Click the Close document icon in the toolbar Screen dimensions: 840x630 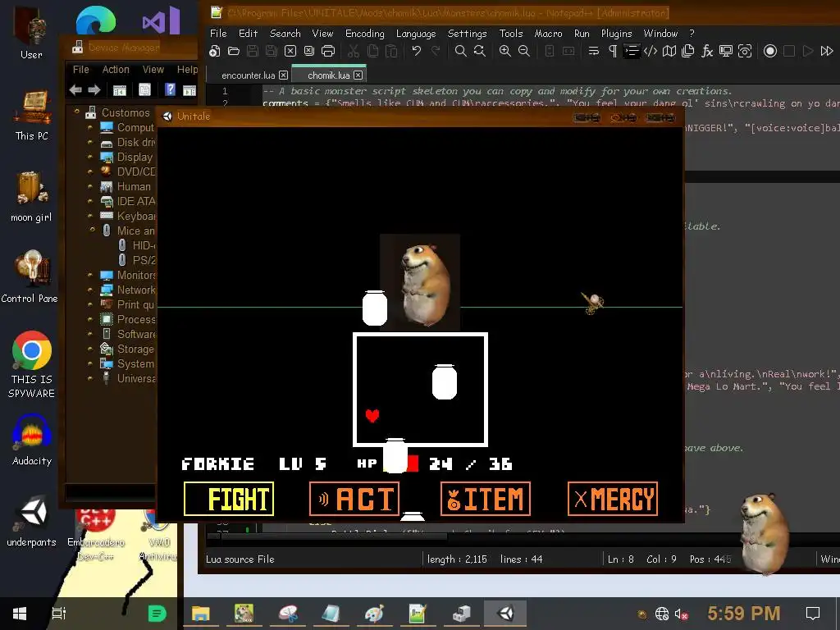(290, 51)
